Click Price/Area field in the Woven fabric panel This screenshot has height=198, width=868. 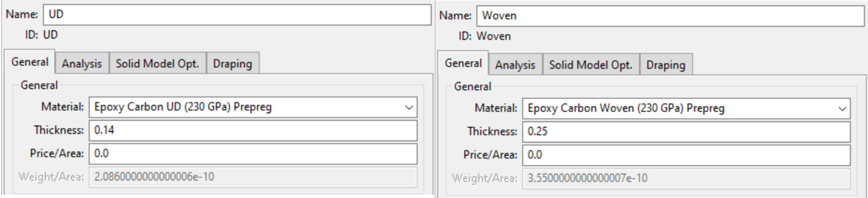686,155
